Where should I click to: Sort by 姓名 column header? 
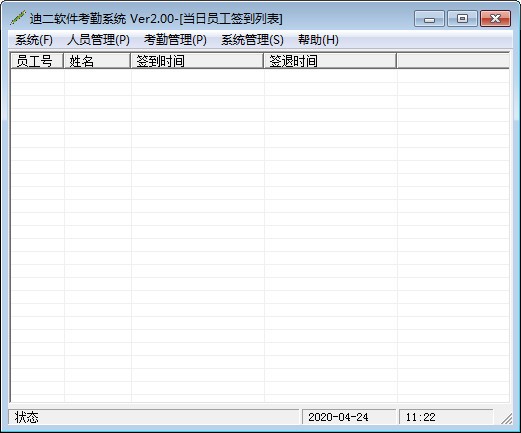pos(97,61)
